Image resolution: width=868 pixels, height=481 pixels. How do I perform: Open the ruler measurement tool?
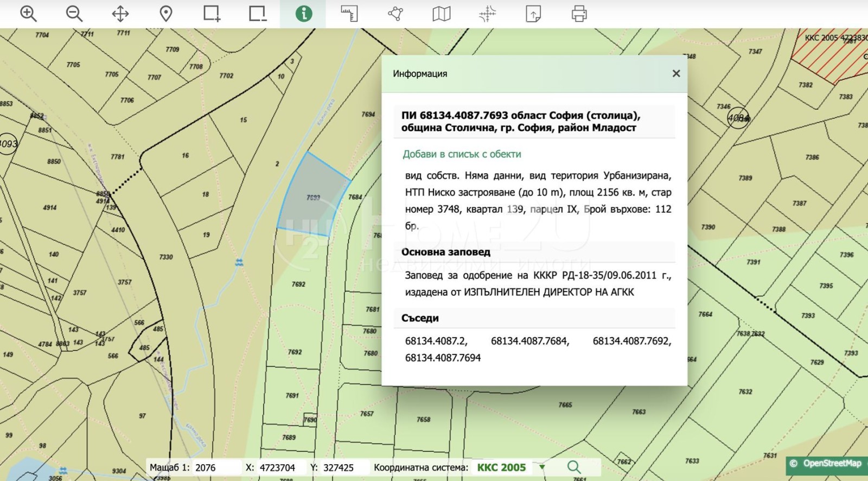point(349,14)
